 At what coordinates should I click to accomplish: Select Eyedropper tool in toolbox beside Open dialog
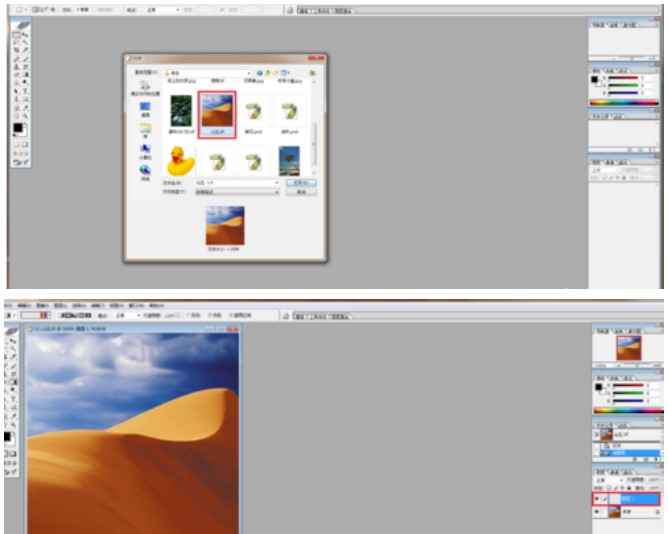click(25, 107)
